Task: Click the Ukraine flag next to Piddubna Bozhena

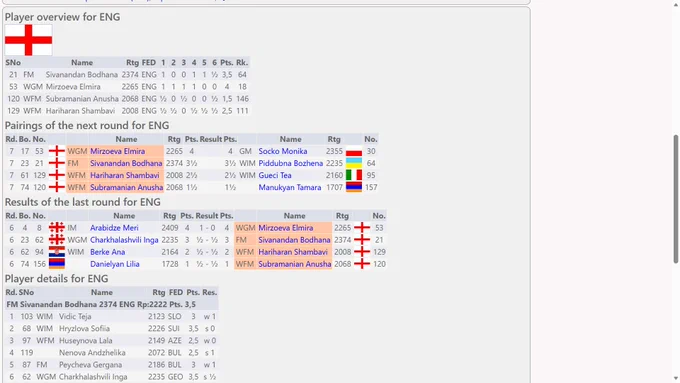Action: click(x=354, y=164)
